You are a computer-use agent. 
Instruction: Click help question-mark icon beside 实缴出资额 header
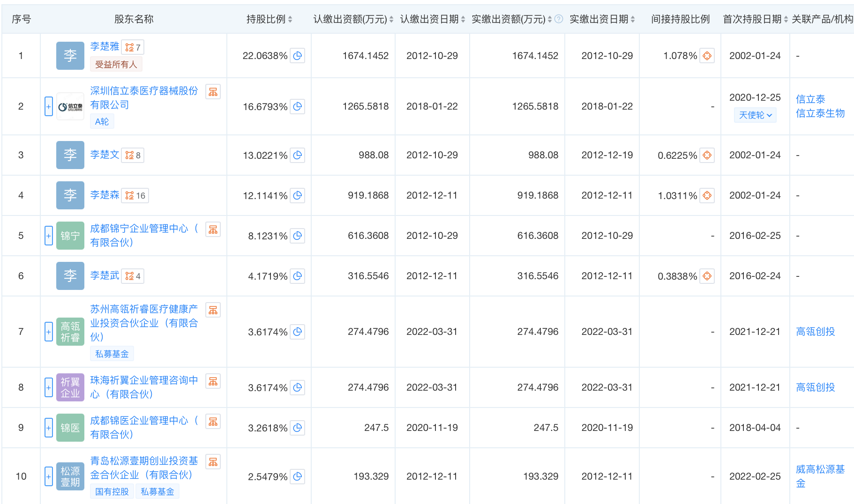[559, 19]
